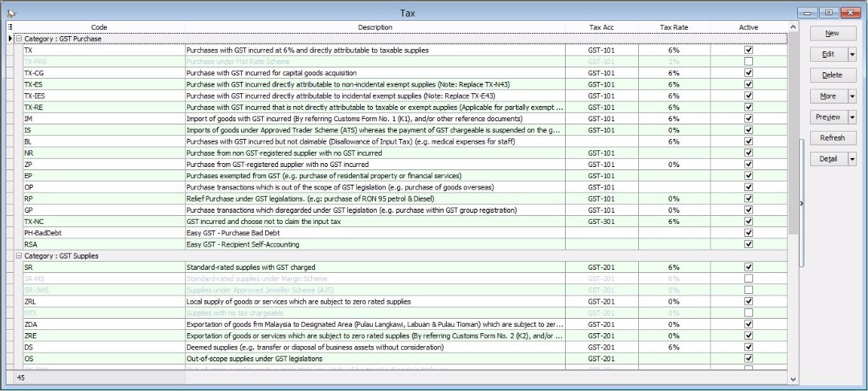
Task: Select the TX-ES code cell
Action: (x=104, y=84)
